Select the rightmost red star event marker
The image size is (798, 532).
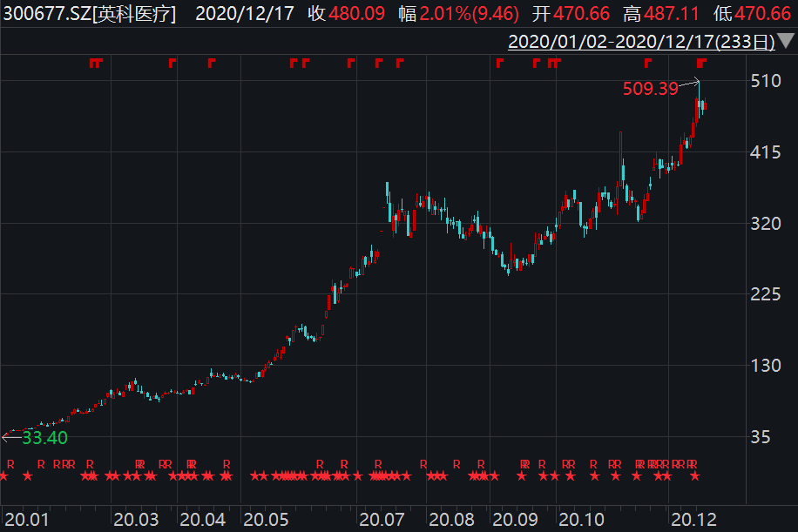point(694,475)
